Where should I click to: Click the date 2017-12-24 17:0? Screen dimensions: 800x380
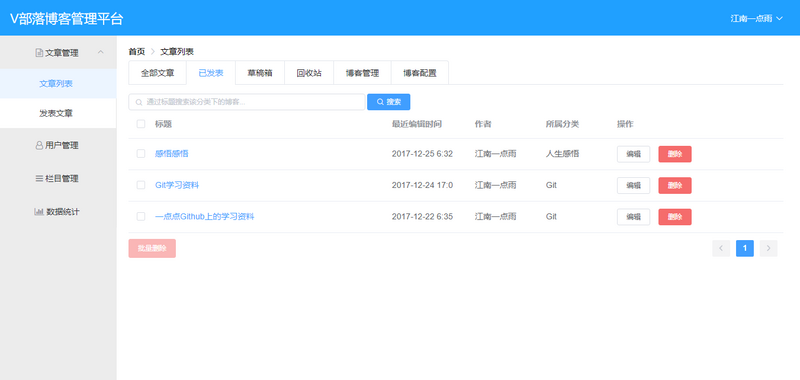tap(422, 185)
